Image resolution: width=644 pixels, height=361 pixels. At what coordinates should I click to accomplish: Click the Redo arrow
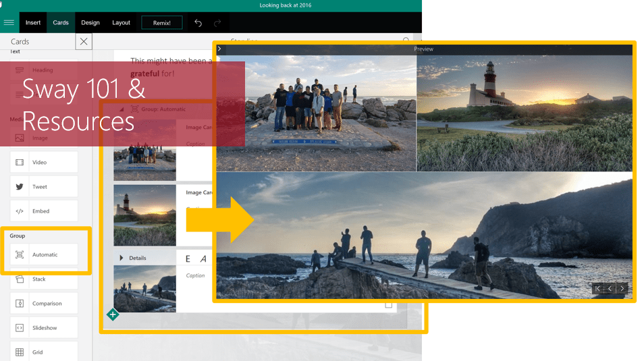[x=217, y=22]
